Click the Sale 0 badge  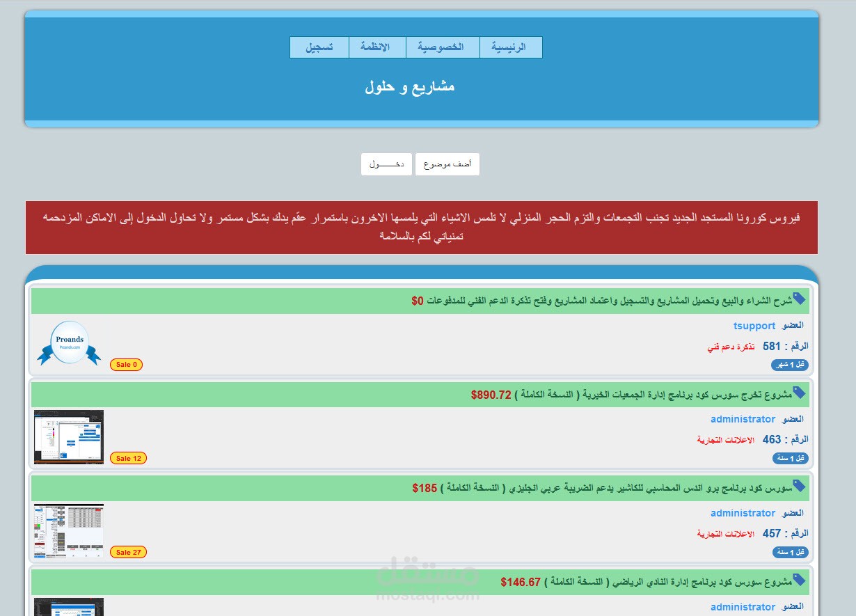(x=126, y=365)
